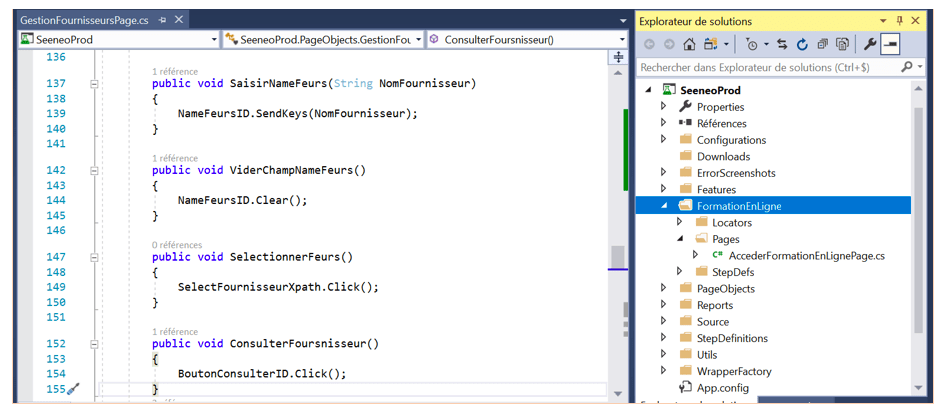This screenshot has height=415, width=948.
Task: Expand the StepDefs subfolder arrow
Action: pos(679,272)
